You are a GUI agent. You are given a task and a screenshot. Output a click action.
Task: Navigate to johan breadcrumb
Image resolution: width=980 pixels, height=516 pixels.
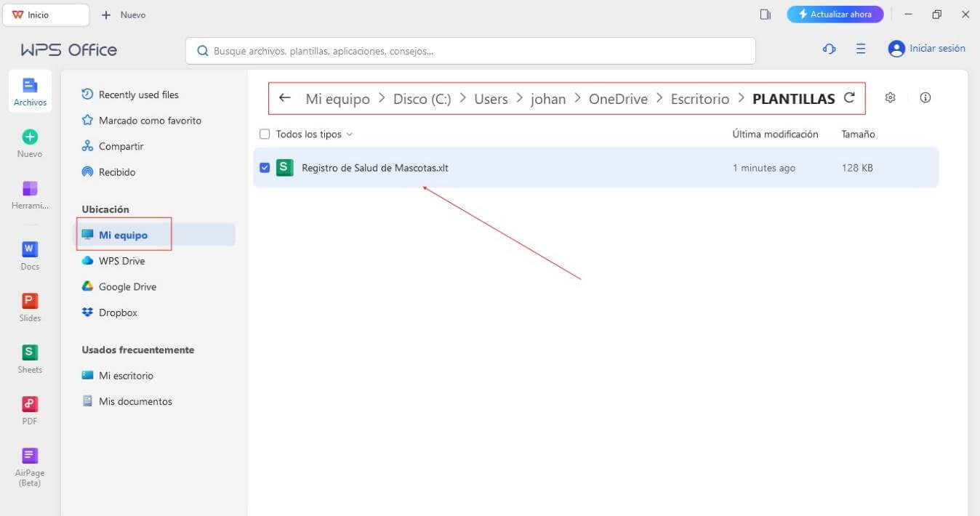tap(548, 99)
